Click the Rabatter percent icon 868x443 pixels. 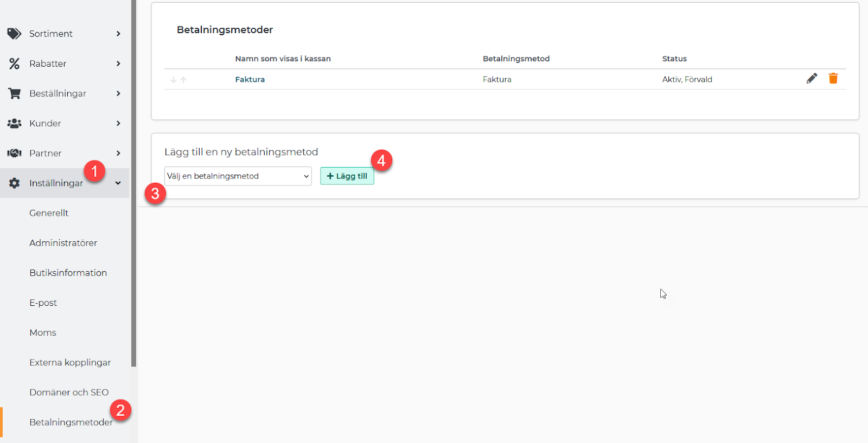pos(14,63)
